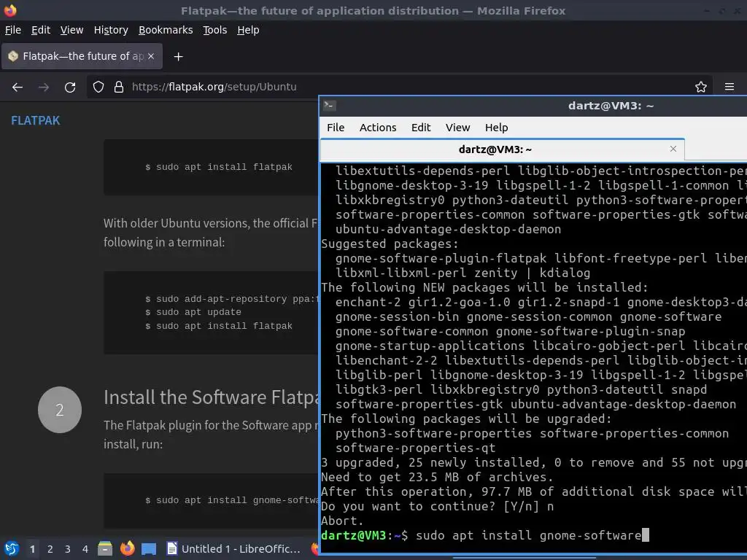This screenshot has height=560, width=747.
Task: Click the Firefox window icon in title bar
Action: point(10,10)
